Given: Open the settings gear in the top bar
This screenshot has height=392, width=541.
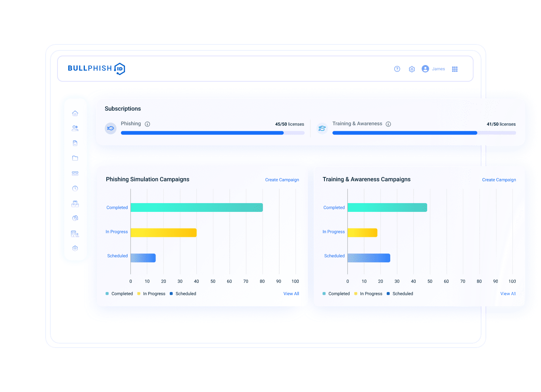Looking at the screenshot, I should (x=412, y=69).
